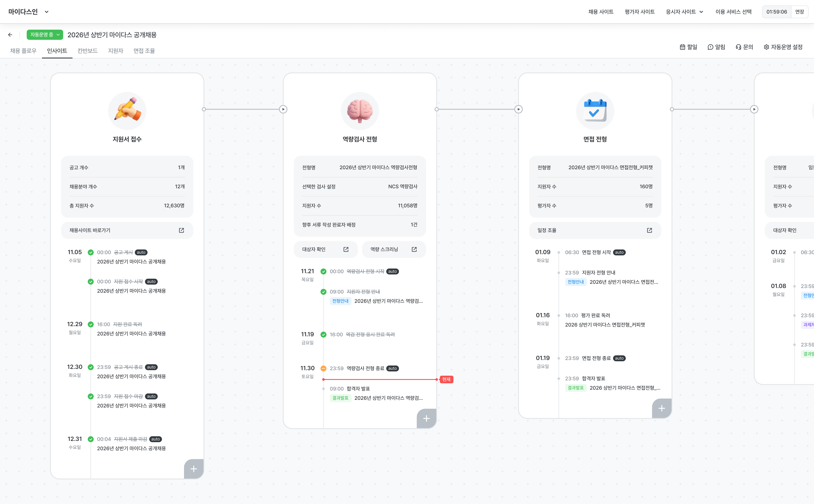Click the 연장 session extend button
814x504 pixels.
[799, 12]
